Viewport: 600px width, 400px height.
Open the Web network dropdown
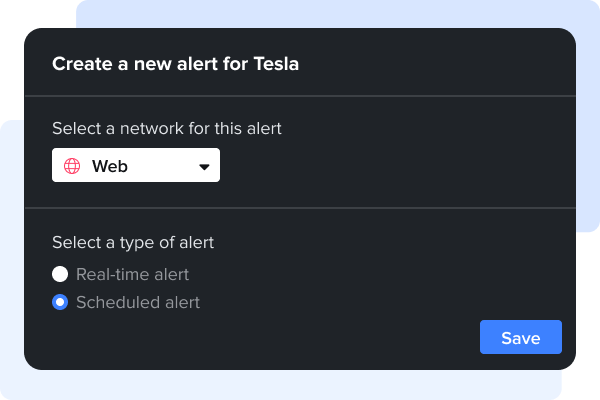[x=136, y=166]
